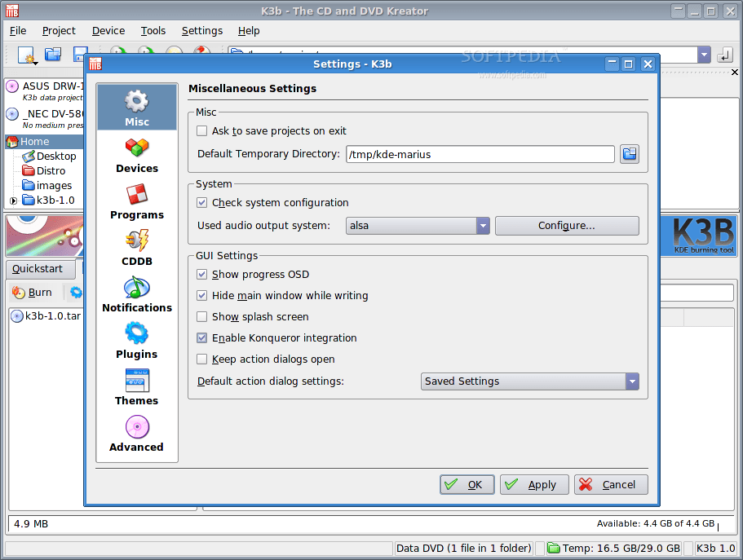Open the File menu
Viewport: 743px width, 560px height.
tap(18, 31)
